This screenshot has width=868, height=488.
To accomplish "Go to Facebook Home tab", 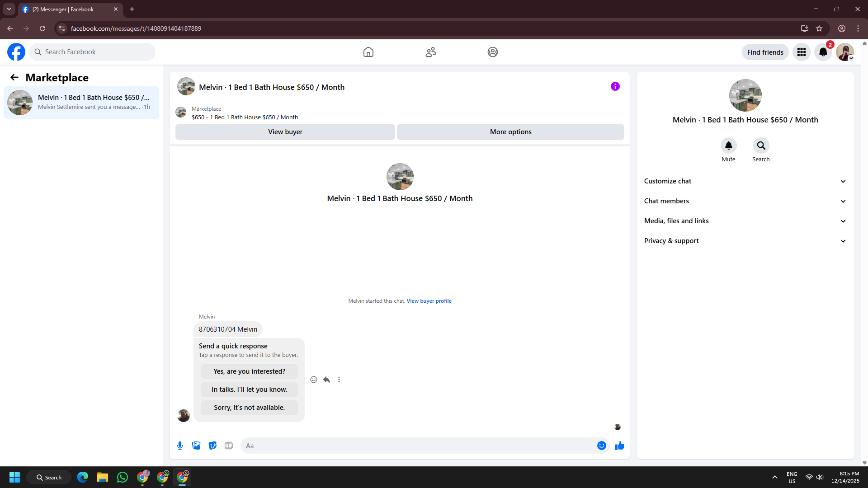I will click(x=368, y=52).
